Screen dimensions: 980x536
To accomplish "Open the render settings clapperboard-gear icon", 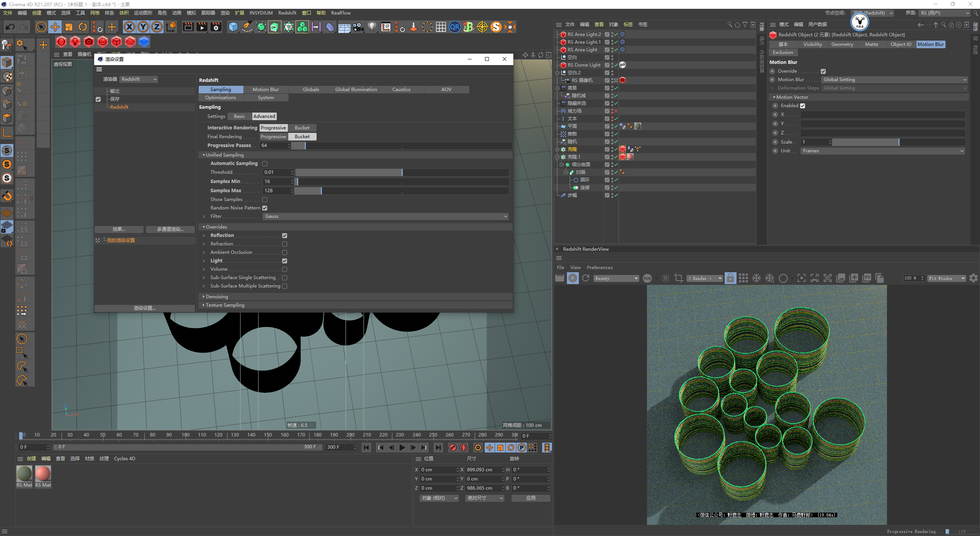I will coord(216,27).
